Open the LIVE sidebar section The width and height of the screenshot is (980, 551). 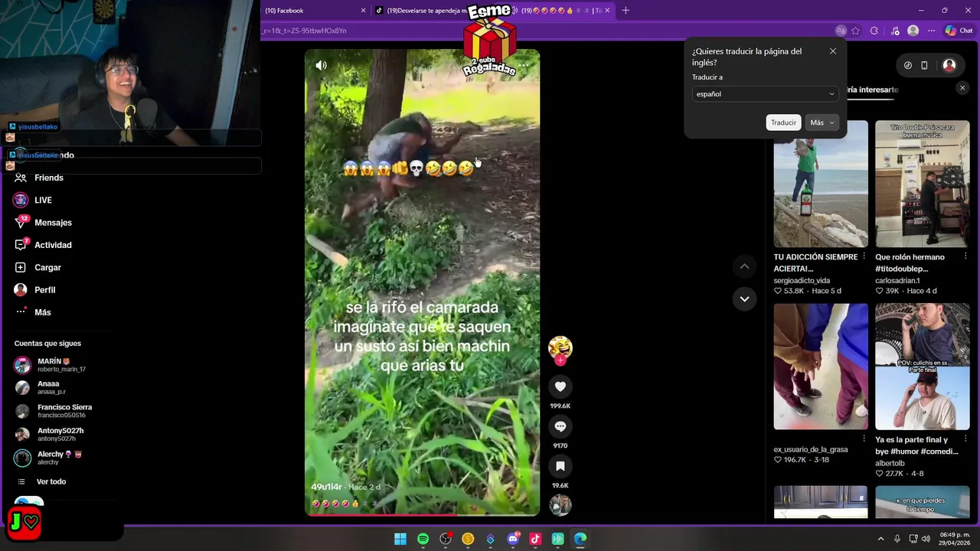[43, 200]
